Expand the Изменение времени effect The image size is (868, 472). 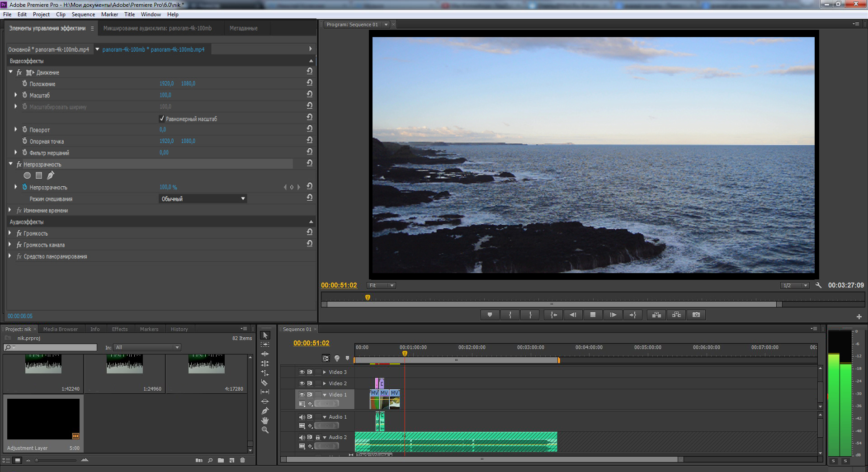[10, 210]
